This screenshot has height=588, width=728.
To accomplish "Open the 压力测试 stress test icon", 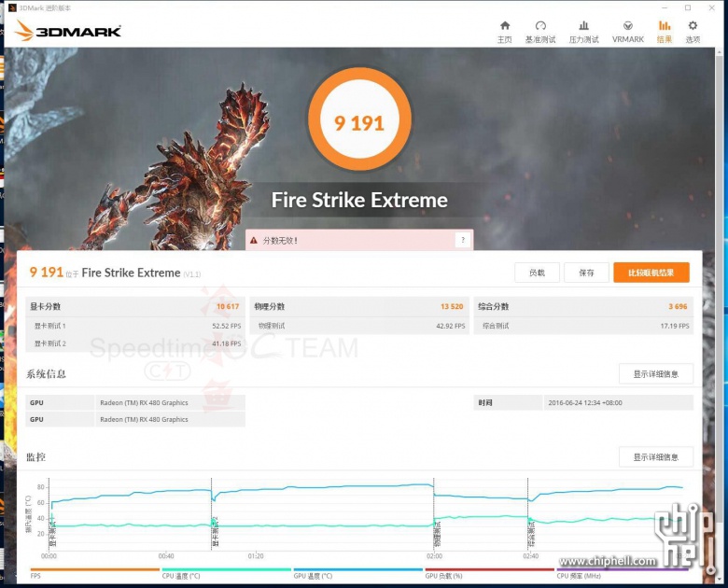I will (x=584, y=31).
